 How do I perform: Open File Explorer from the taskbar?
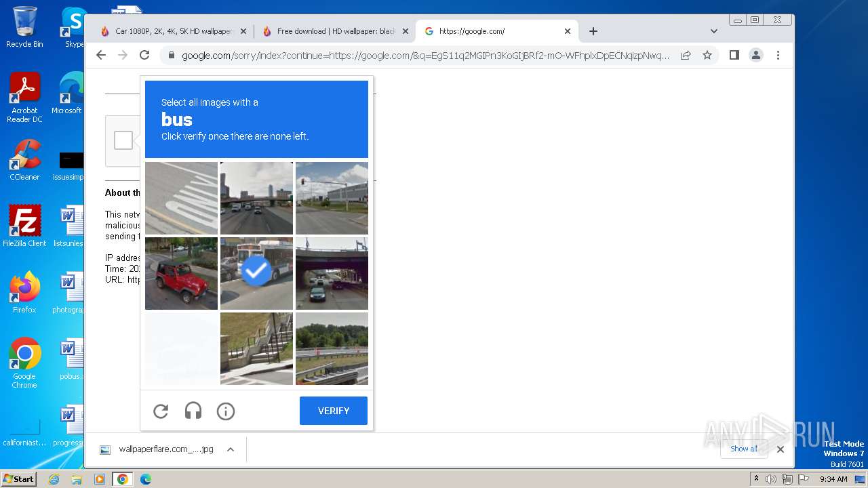pyautogui.click(x=77, y=479)
